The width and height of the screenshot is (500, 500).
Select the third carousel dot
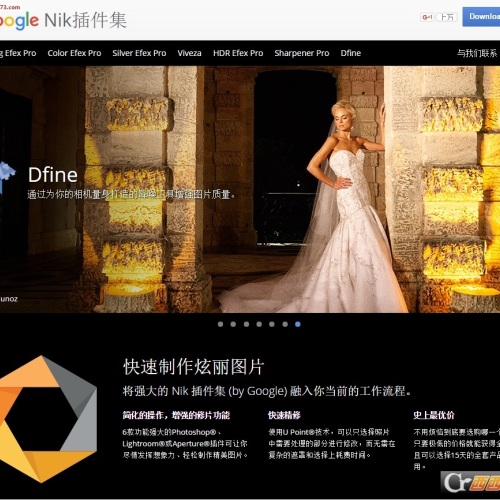[246, 324]
